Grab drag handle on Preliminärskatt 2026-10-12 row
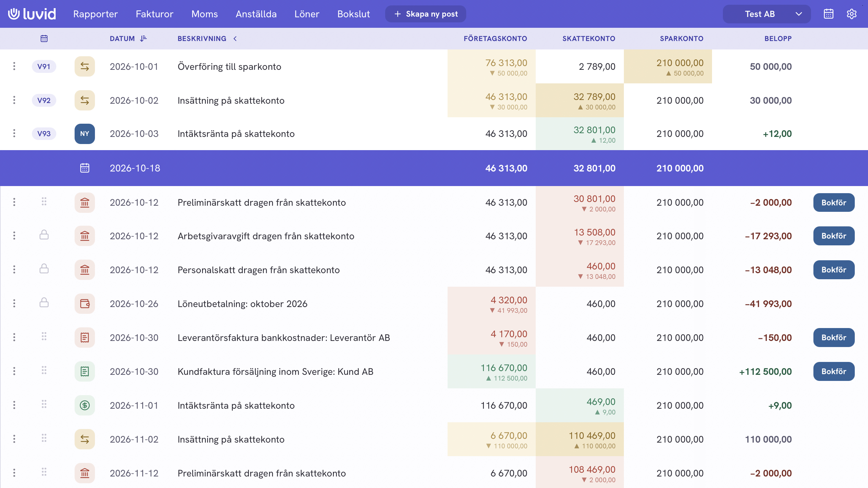868x488 pixels. tap(44, 202)
